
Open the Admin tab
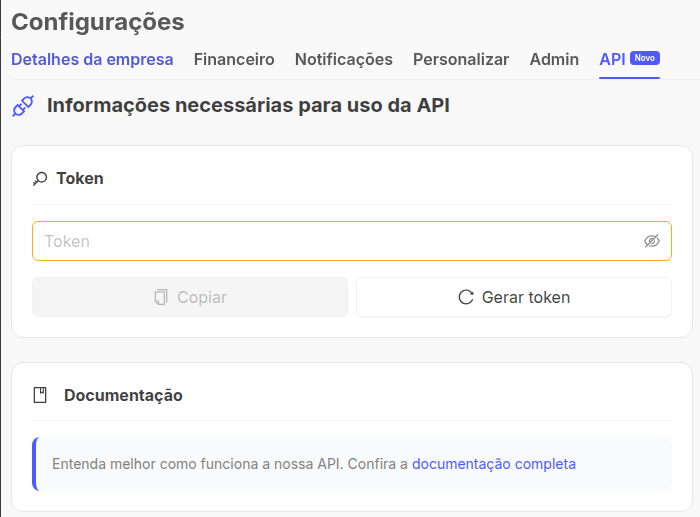554,59
